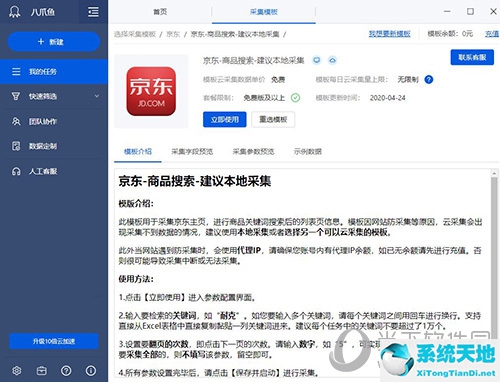Click the info icon at sidebar bottom

pyautogui.click(x=91, y=370)
